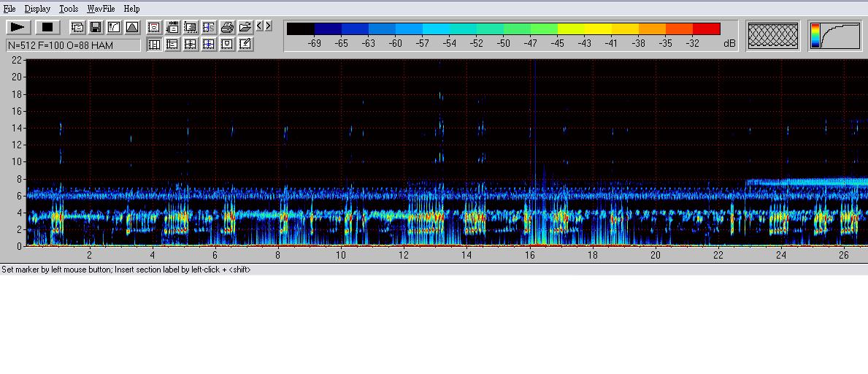
Task: Open the WavFile menu
Action: click(x=101, y=9)
